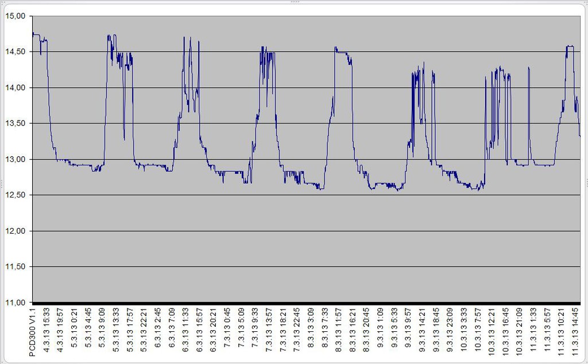Click the 6.3.13 2:45 time label
This screenshot has width=588, height=364.
[x=157, y=328]
